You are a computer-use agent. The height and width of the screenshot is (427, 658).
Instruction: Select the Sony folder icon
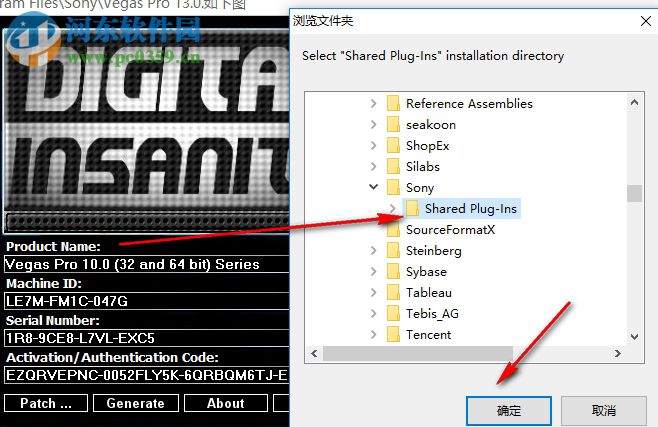393,187
